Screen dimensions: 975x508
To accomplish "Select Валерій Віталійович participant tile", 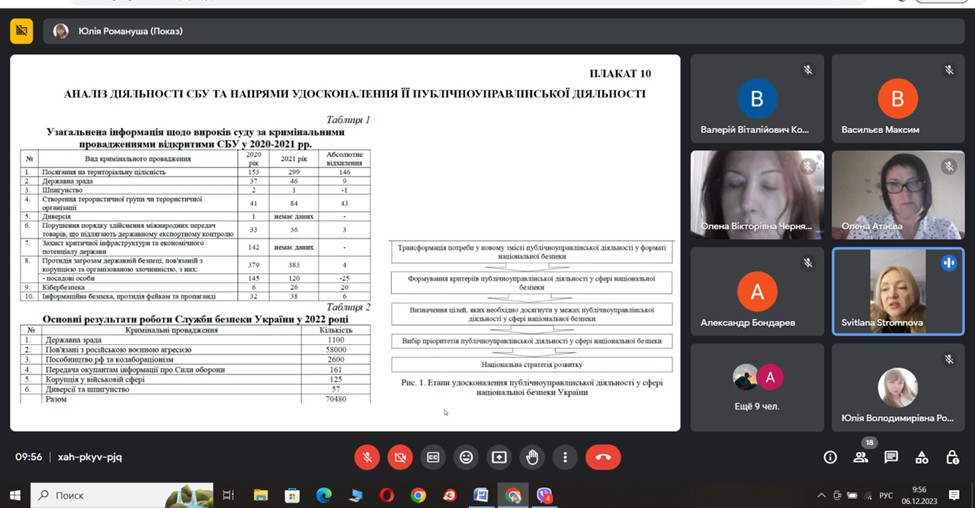I will 757,98.
